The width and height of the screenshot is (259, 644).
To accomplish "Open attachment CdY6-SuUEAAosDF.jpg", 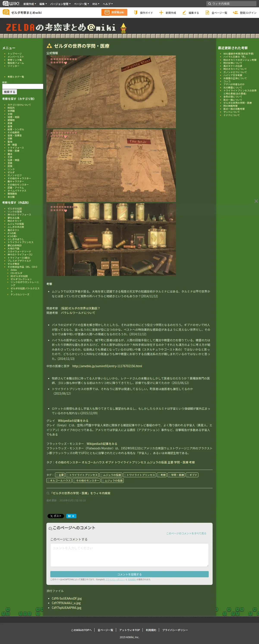I will [67, 598].
